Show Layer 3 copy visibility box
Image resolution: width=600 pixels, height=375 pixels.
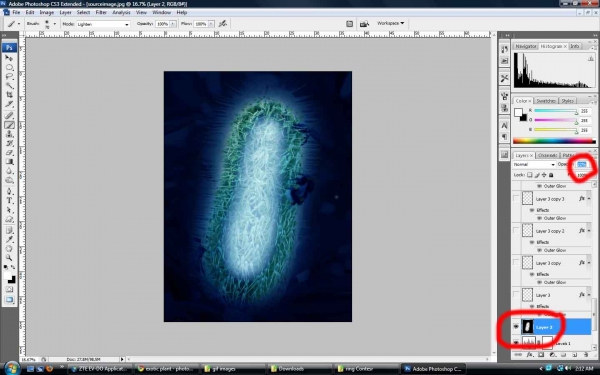[x=516, y=263]
